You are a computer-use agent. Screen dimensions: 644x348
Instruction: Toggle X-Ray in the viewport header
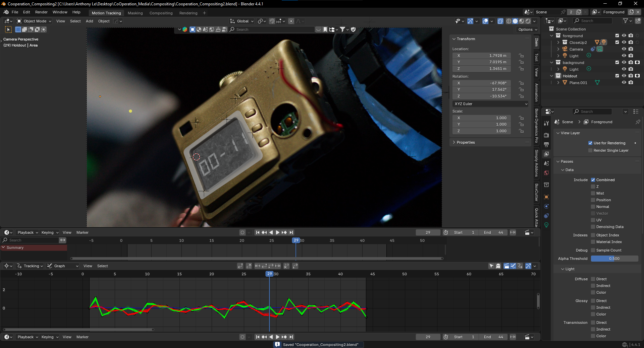(x=500, y=21)
